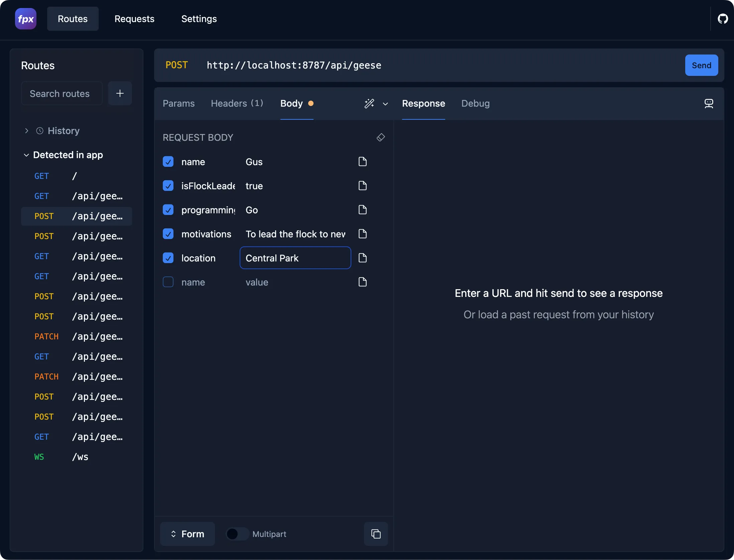Click the diamond/clear icon in request body

tap(380, 137)
